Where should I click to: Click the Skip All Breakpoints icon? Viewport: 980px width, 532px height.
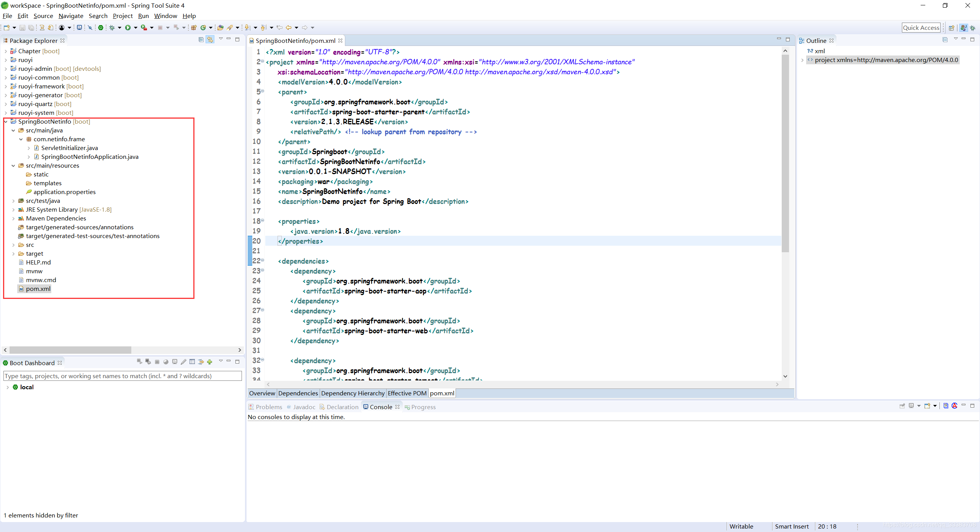coord(90,28)
